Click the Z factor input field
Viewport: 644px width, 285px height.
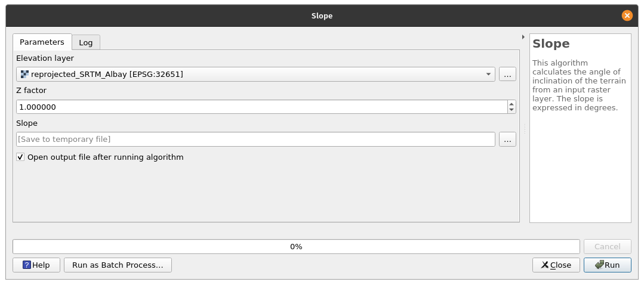click(x=261, y=107)
